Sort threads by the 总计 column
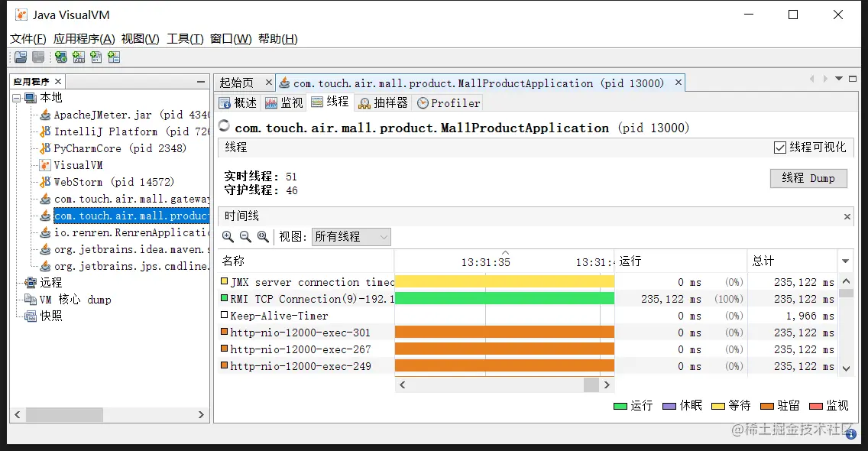868x451 pixels. tap(792, 261)
